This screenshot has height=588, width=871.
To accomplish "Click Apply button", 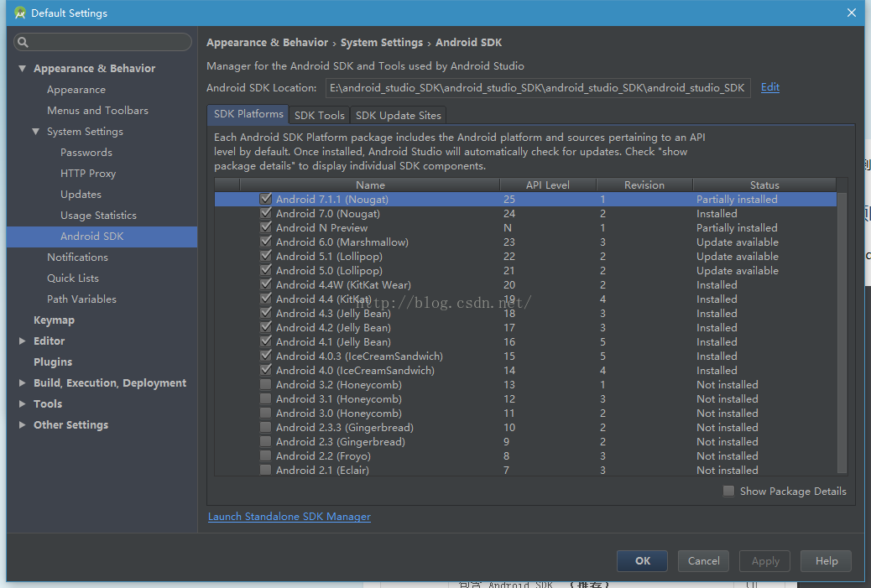I will point(765,561).
